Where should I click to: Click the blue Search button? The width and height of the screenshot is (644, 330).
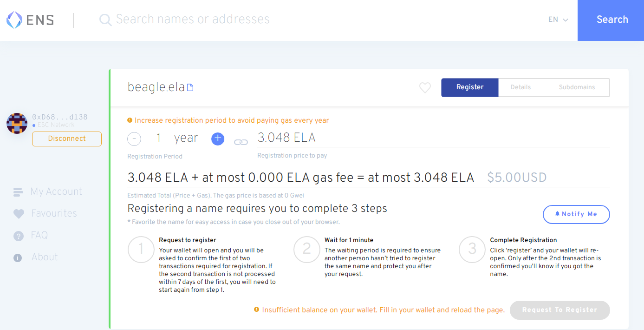[611, 20]
